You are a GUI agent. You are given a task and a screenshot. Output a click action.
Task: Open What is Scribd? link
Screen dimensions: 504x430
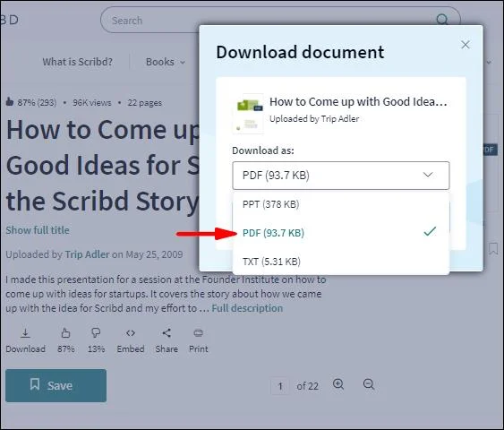click(78, 62)
